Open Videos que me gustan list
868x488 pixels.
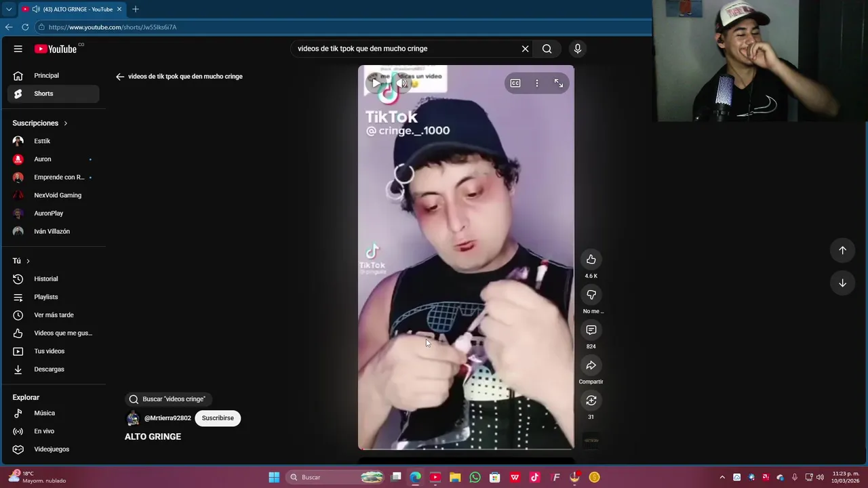coord(53,333)
